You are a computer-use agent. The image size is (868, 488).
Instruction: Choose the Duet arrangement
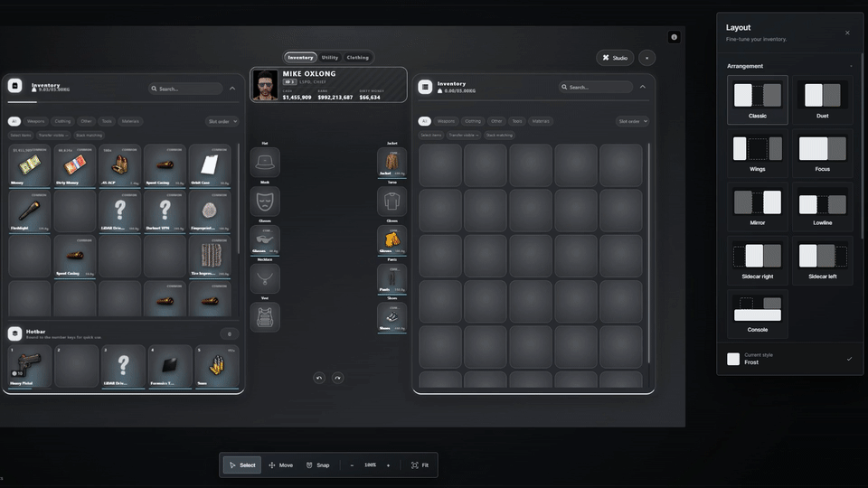(822, 100)
